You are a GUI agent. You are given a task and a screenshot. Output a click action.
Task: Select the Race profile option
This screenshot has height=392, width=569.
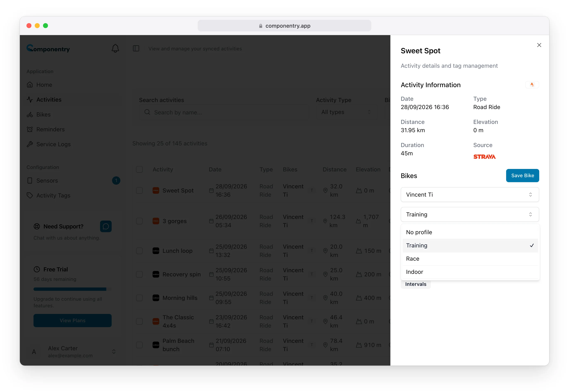coord(470,259)
